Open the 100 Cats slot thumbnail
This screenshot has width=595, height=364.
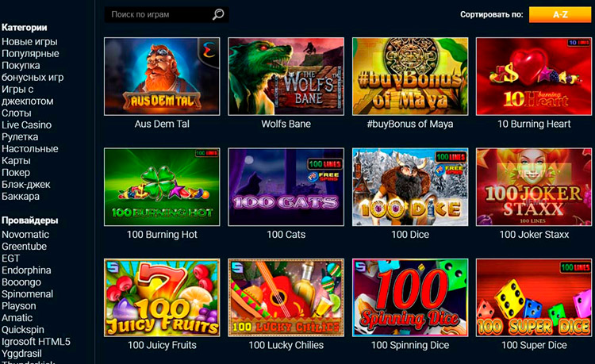[286, 187]
